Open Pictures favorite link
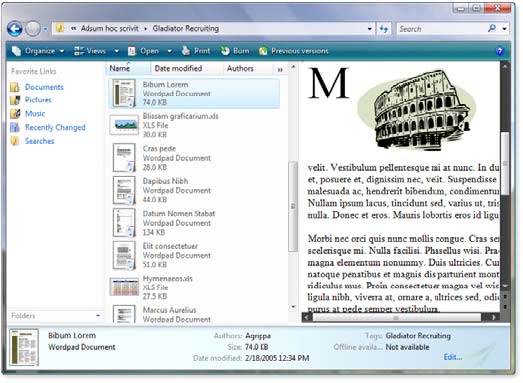523x383 pixels. tap(38, 100)
